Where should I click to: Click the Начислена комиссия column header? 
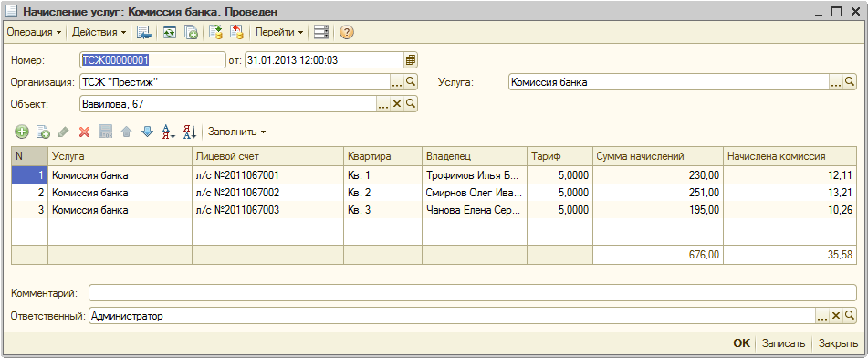click(790, 156)
